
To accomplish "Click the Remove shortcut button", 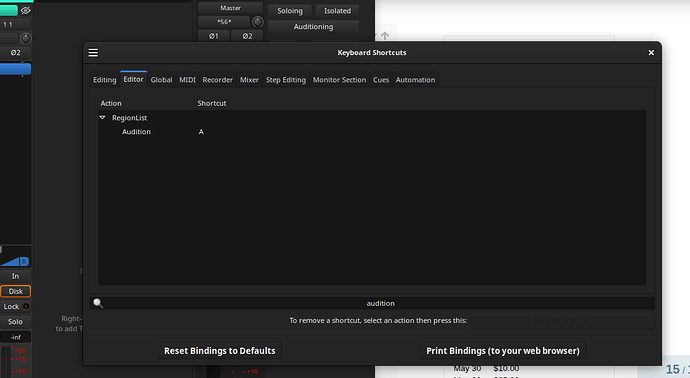I will pyautogui.click(x=562, y=320).
